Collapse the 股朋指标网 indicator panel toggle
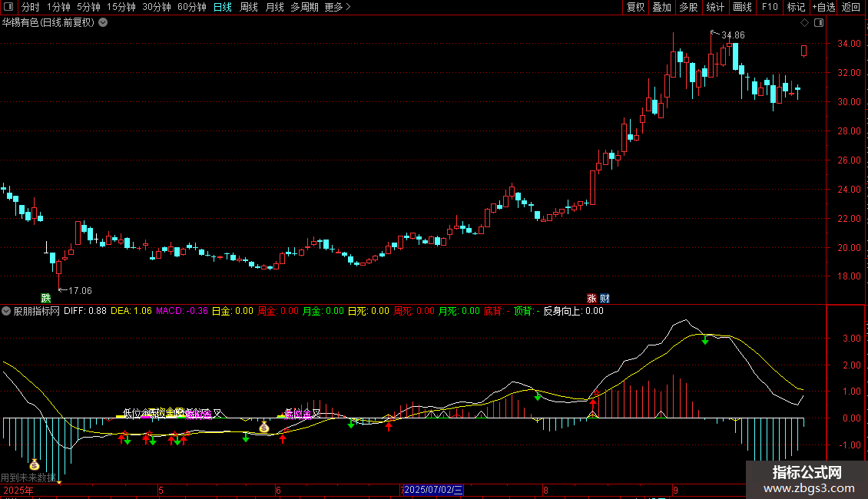868x499 pixels. 6,311
